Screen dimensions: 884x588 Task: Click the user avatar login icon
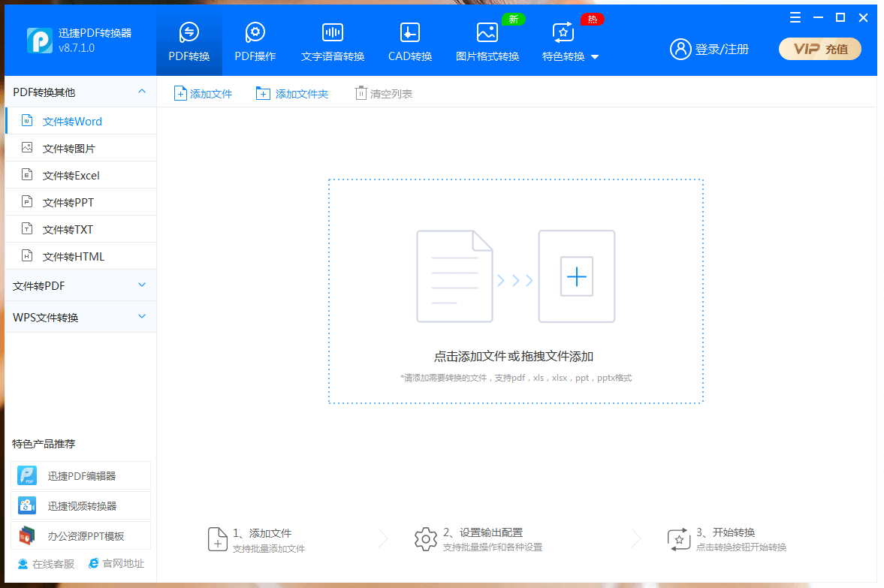[x=680, y=50]
